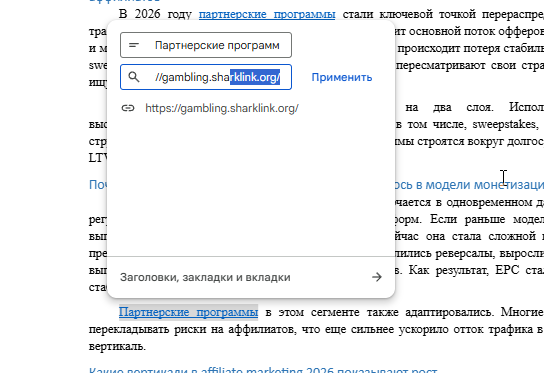
Task: Click the highlighted 'Партнерские программы' link below dialog
Action: tap(188, 312)
